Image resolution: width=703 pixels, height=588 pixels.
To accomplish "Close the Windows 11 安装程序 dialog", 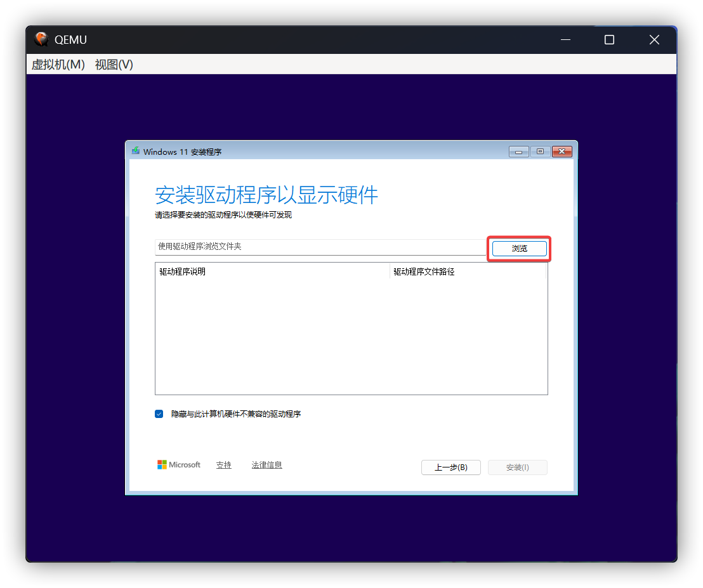I will 562,152.
